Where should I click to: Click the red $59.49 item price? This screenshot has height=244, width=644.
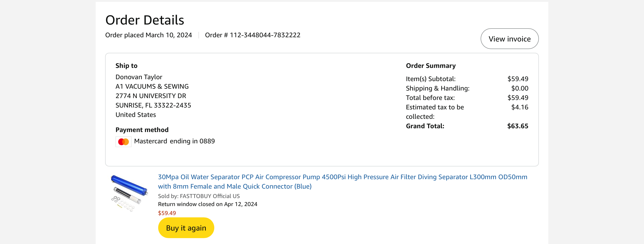pyautogui.click(x=167, y=213)
